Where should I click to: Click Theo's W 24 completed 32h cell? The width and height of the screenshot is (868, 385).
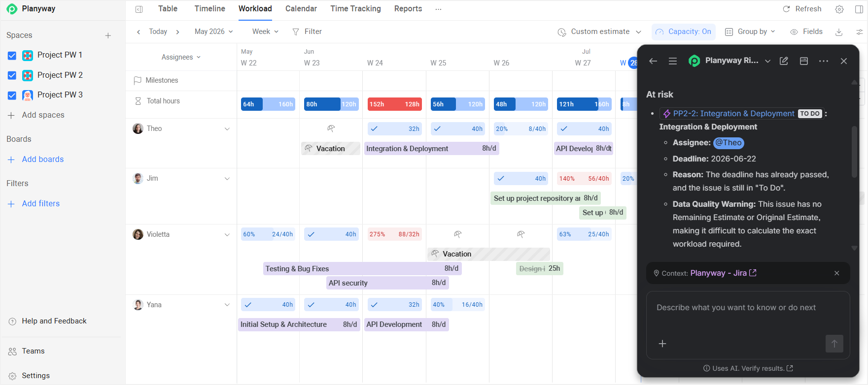click(x=394, y=129)
